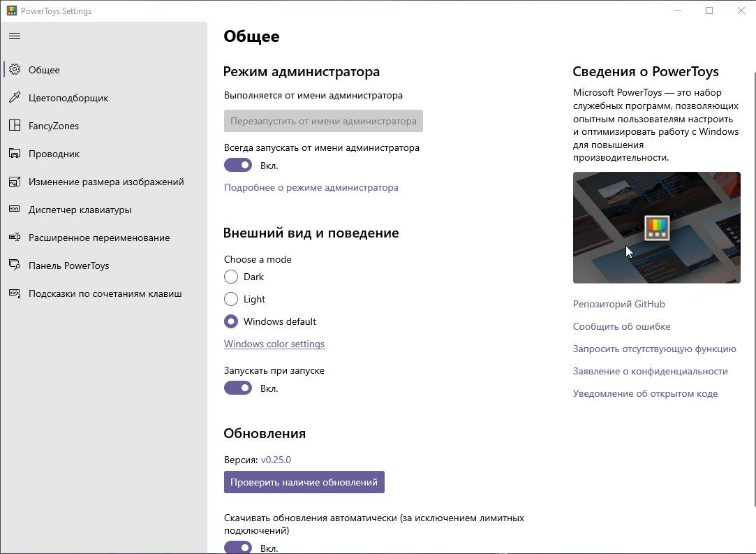Click the gear icon for Общее
This screenshot has width=756, height=554.
click(15, 70)
